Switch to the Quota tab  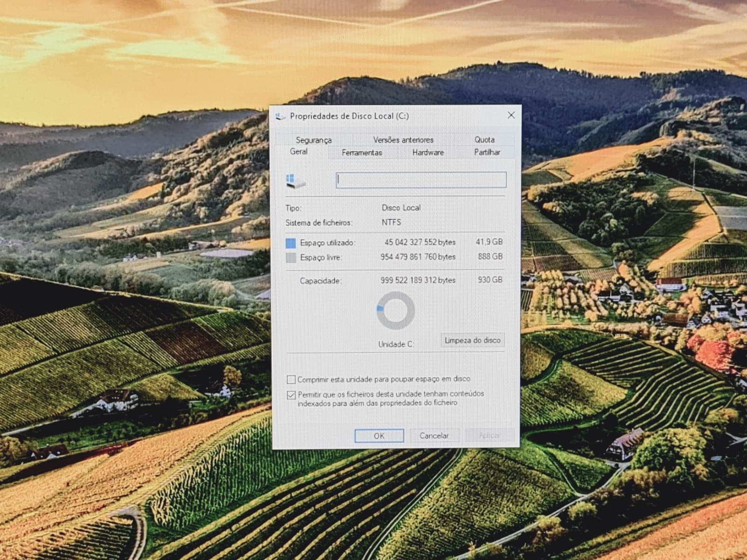tap(485, 140)
